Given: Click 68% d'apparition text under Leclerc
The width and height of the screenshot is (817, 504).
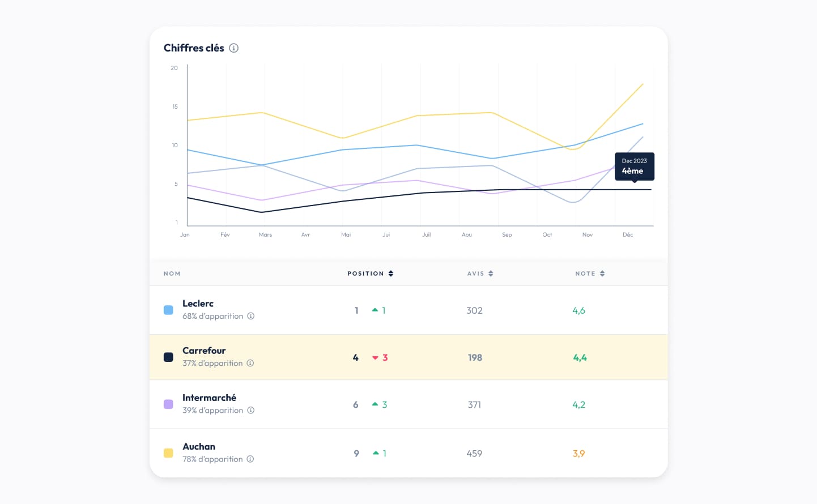Looking at the screenshot, I should (212, 316).
